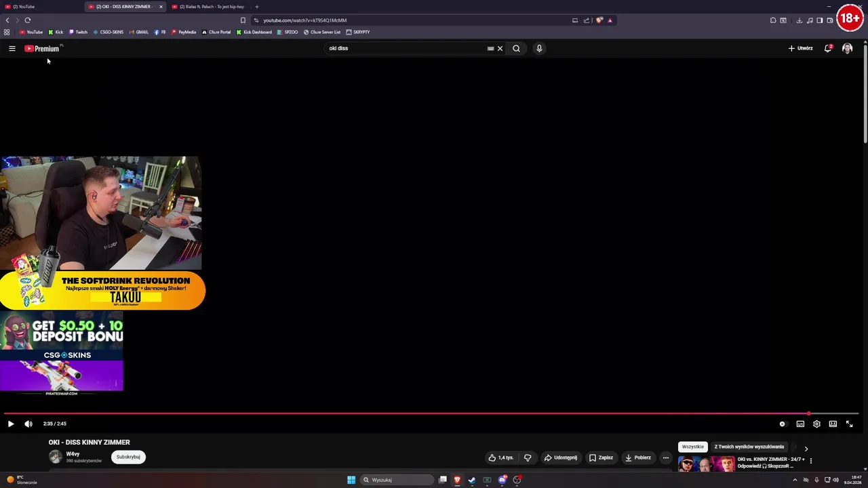Open Brave Rewards triangle icon
The image size is (868, 488).
point(610,20)
